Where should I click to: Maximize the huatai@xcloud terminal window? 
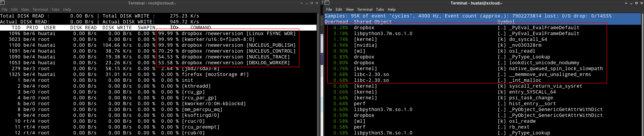pyautogui.click(x=637, y=3)
